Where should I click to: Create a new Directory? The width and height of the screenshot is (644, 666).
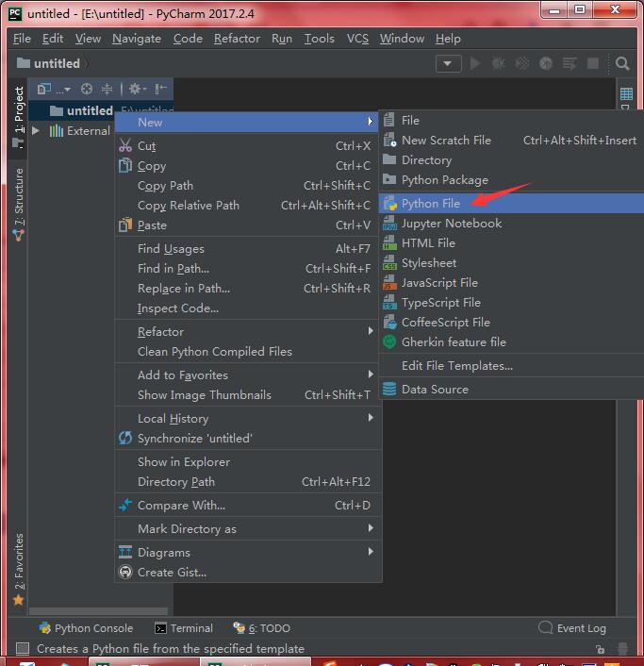pos(512,160)
